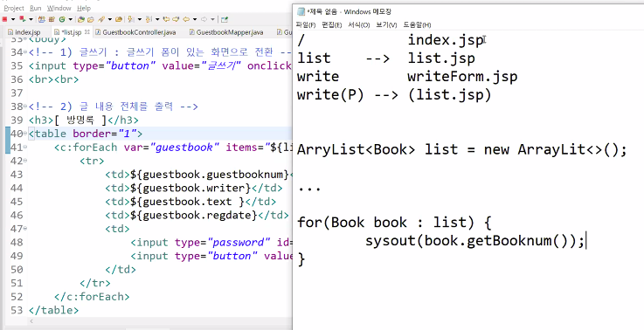This screenshot has width=644, height=330.
Task: Click '${guestbook.text }' on line 45
Action: (187, 202)
